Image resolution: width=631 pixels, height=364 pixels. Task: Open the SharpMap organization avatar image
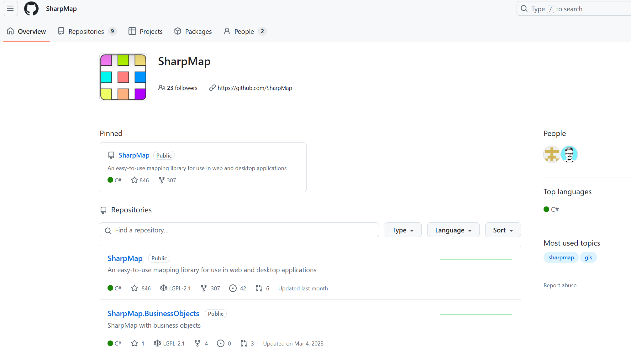coord(123,77)
